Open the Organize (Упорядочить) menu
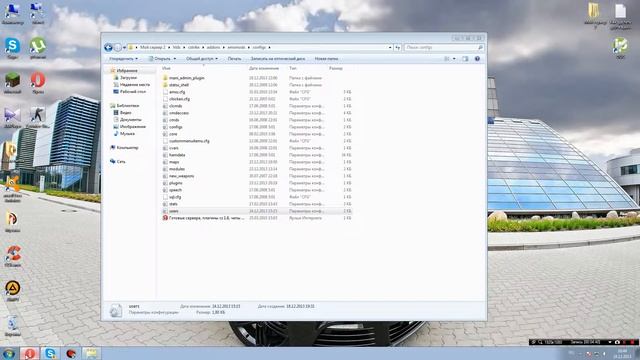 123,59
